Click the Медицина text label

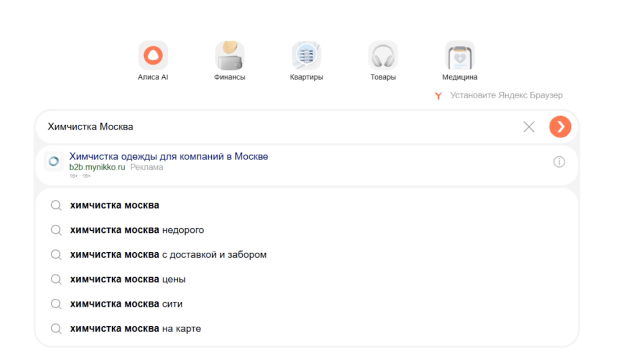[x=459, y=77]
